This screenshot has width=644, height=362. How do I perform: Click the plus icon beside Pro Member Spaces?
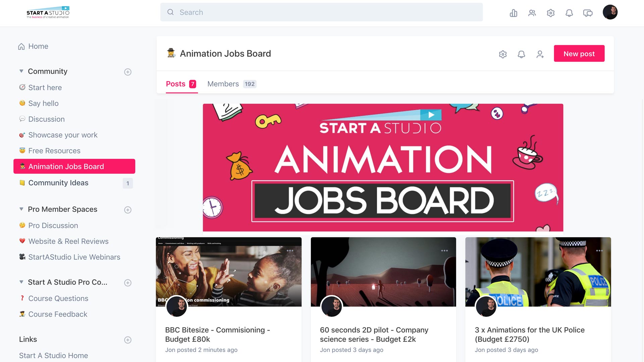click(x=128, y=210)
